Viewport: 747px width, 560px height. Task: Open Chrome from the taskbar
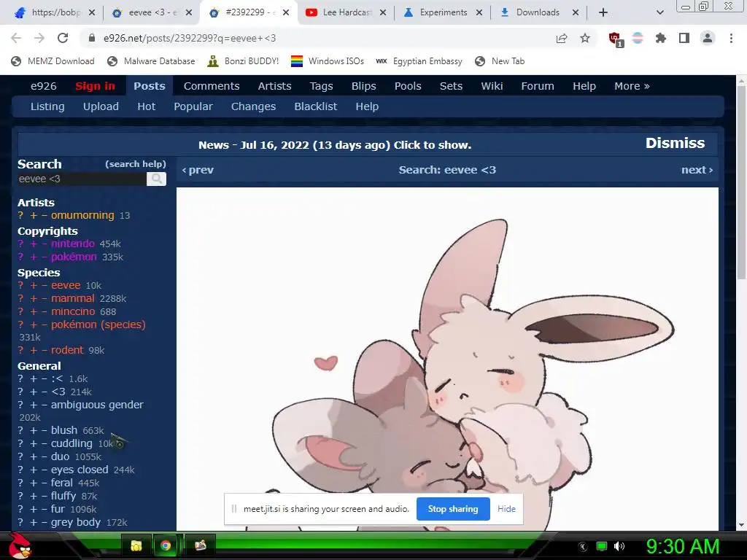pyautogui.click(x=166, y=545)
